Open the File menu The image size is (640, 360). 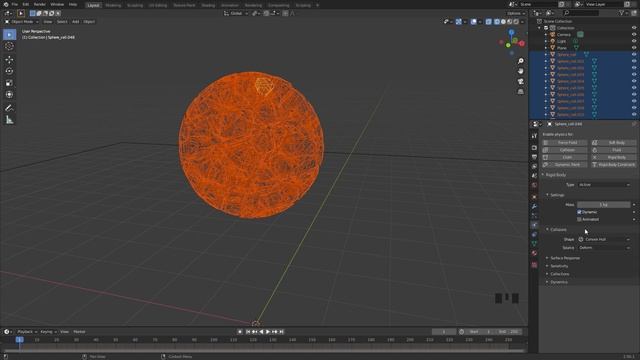[x=15, y=4]
